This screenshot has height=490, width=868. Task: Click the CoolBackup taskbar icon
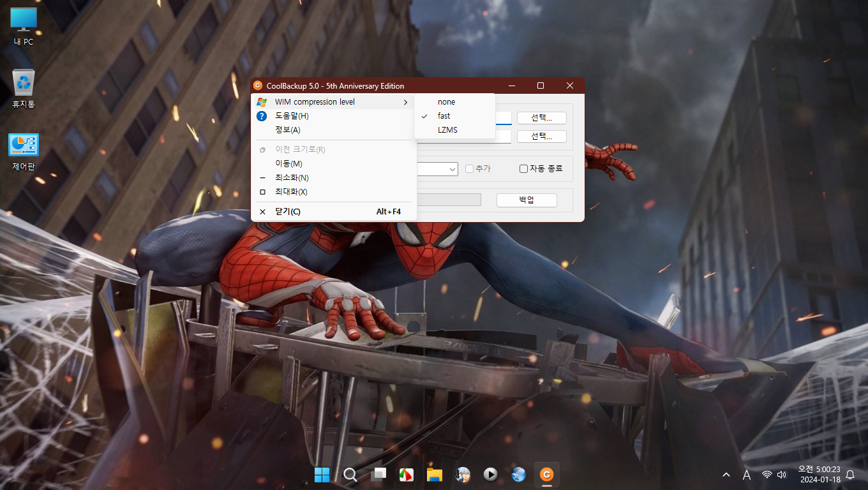tap(546, 475)
